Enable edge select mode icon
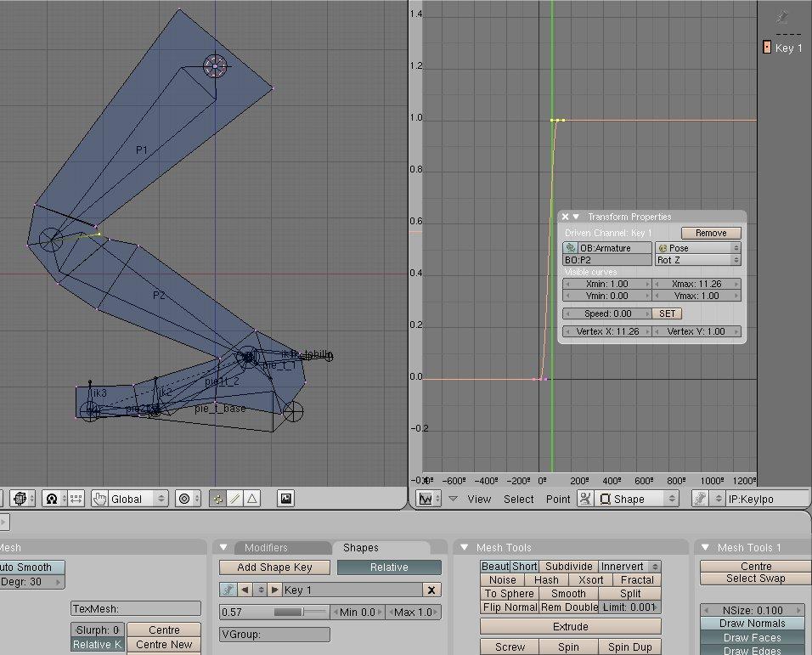812x655 pixels. (x=234, y=499)
